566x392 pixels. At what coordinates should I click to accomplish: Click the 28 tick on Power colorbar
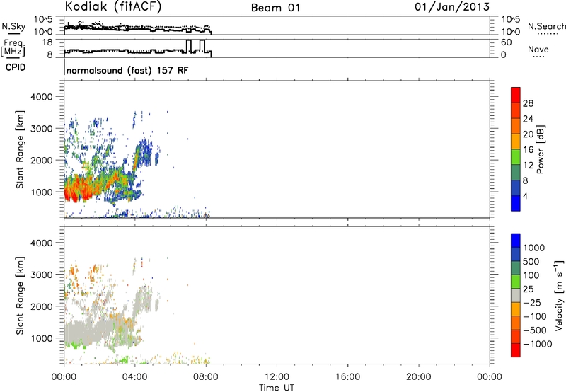tap(528, 103)
